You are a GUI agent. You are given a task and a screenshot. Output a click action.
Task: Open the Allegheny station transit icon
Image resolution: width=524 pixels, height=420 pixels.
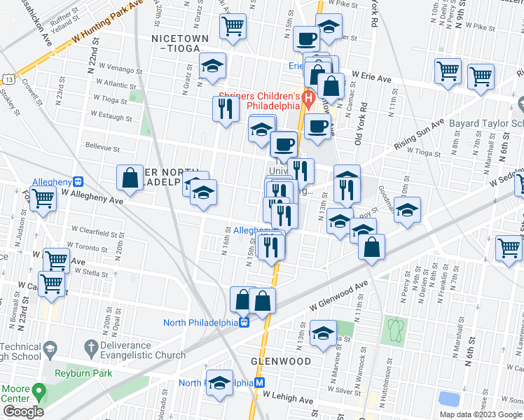[x=78, y=181]
